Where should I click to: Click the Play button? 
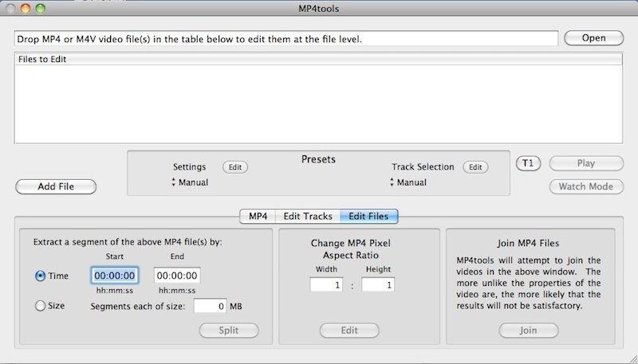coord(585,163)
